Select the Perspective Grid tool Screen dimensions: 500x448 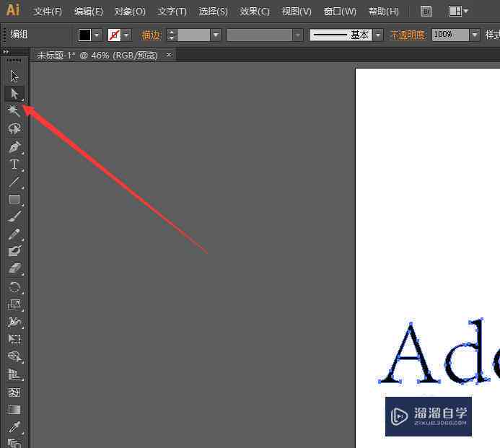14,374
